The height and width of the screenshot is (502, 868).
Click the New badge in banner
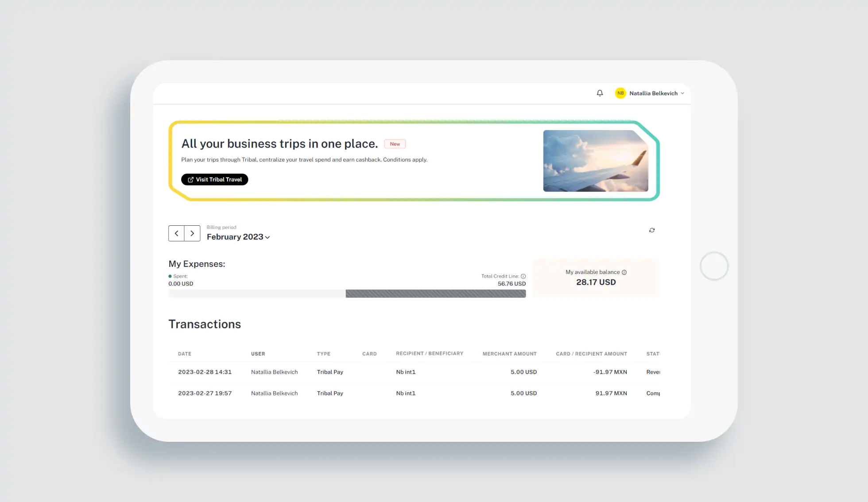pyautogui.click(x=395, y=144)
